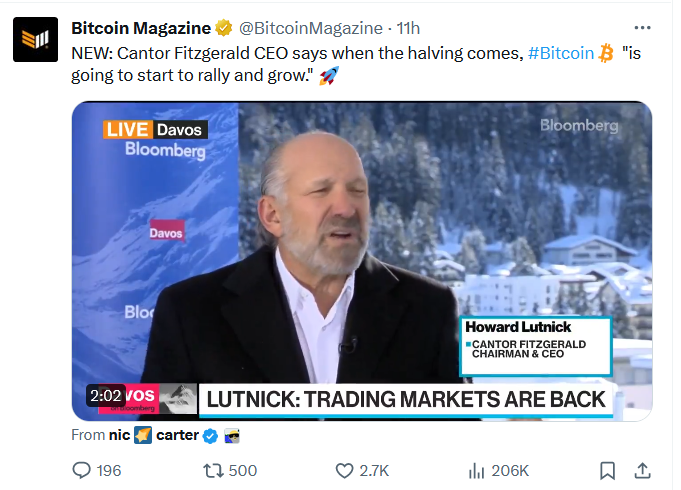Open the three-dot more options menu
The image size is (681, 490).
pos(643,28)
